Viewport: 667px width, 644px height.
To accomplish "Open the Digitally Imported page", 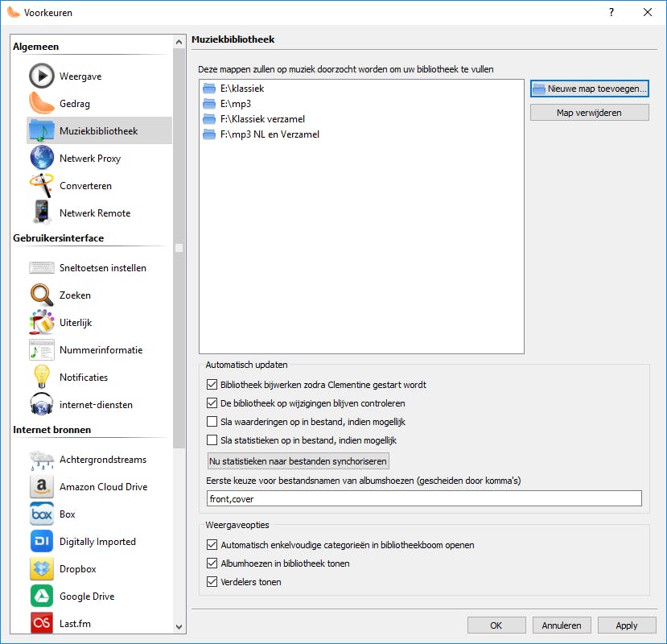I will [100, 541].
